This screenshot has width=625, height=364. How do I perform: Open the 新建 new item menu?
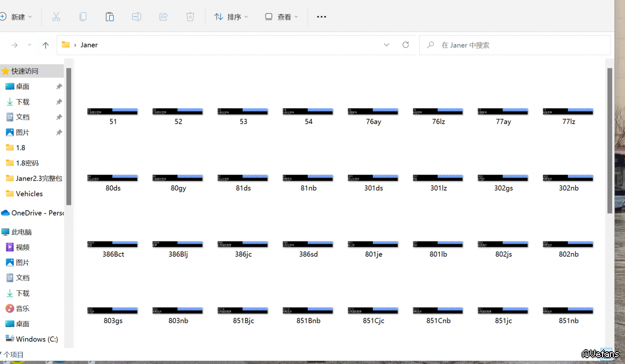(x=17, y=17)
